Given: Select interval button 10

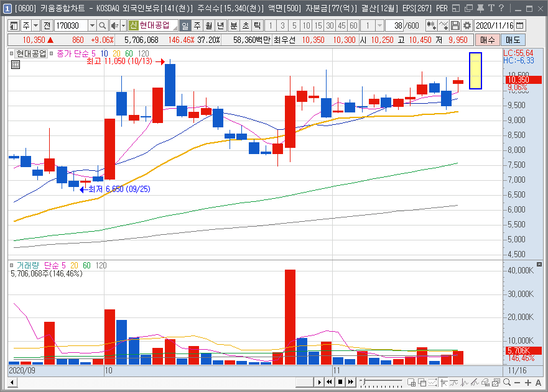Looking at the screenshot, I should [x=306, y=25].
